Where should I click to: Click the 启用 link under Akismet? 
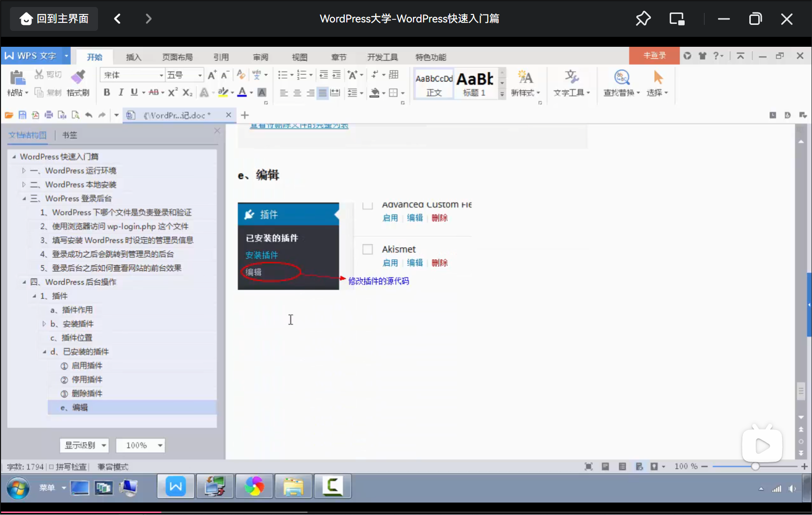[390, 263]
